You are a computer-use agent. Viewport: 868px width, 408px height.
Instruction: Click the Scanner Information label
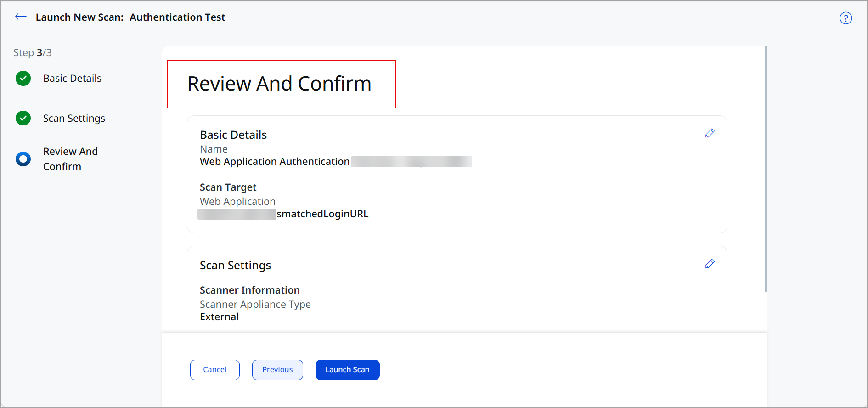pyautogui.click(x=249, y=290)
